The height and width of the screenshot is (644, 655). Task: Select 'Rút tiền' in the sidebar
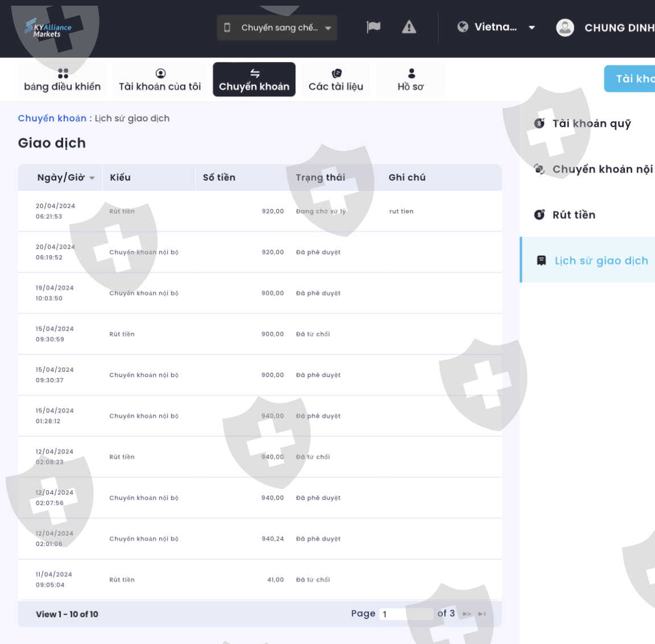click(x=574, y=215)
